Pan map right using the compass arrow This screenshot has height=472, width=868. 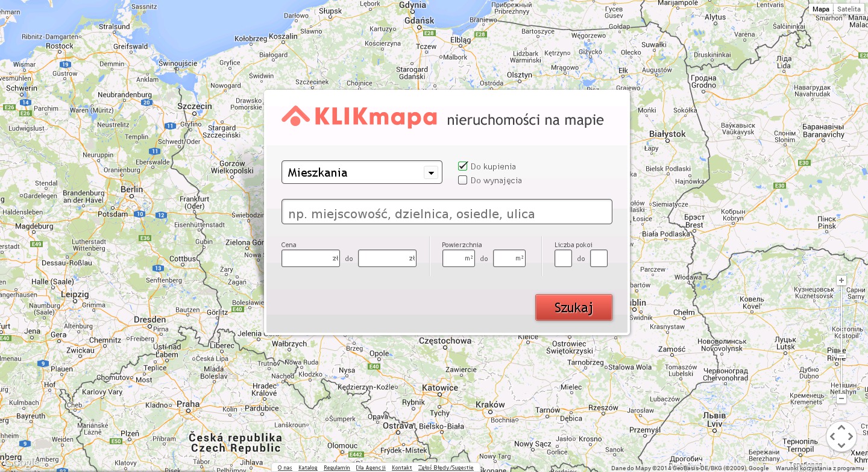[850, 436]
